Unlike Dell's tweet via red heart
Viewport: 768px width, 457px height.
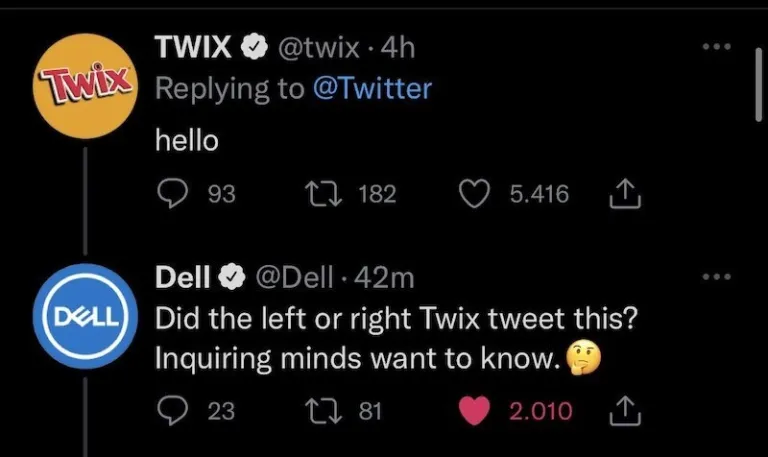475,410
